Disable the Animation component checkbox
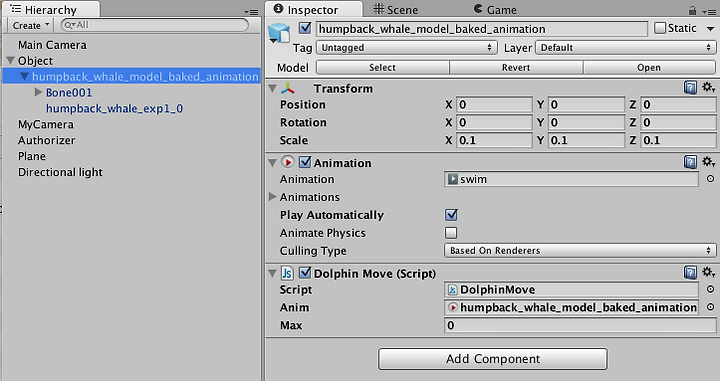Image resolution: width=720 pixels, height=381 pixels. [305, 162]
